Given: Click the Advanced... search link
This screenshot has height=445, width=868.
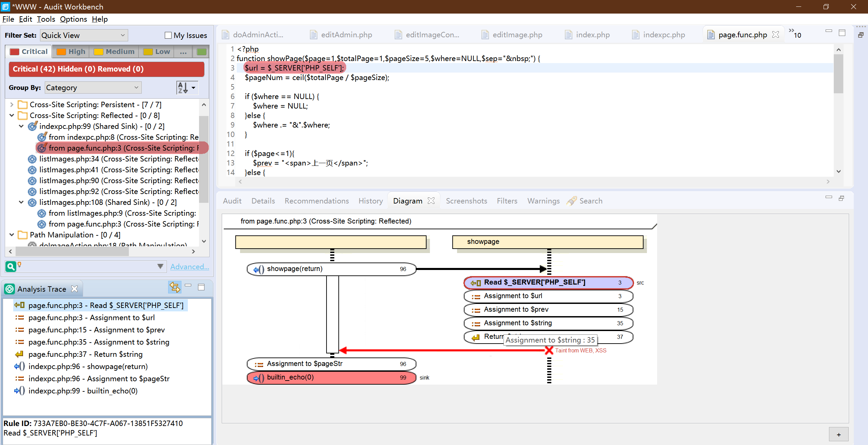Looking at the screenshot, I should coord(189,267).
